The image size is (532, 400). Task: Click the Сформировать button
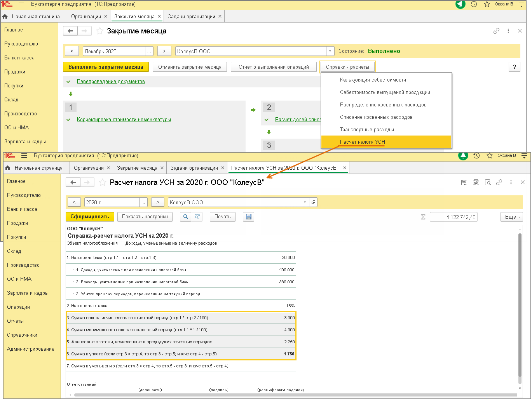coord(90,217)
